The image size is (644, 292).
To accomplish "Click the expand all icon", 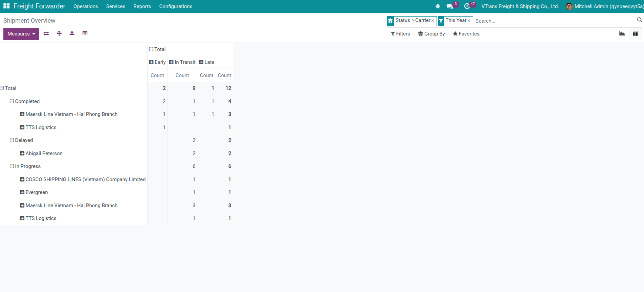I will (x=59, y=33).
